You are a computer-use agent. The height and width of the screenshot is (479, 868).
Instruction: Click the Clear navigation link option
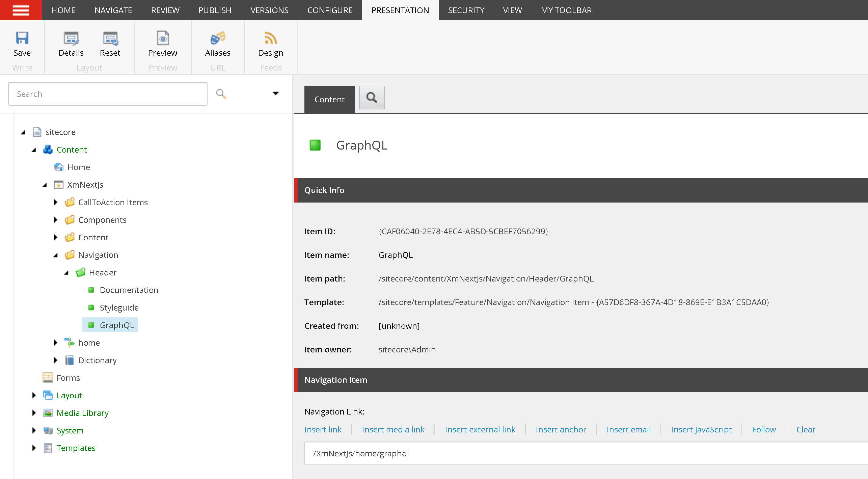(806, 429)
